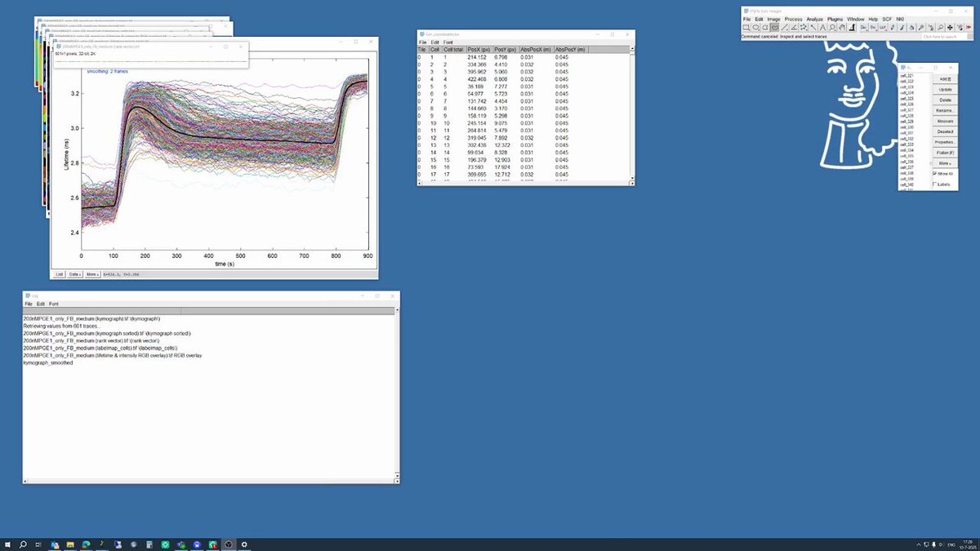Select the Wand tracing tool

click(813, 27)
